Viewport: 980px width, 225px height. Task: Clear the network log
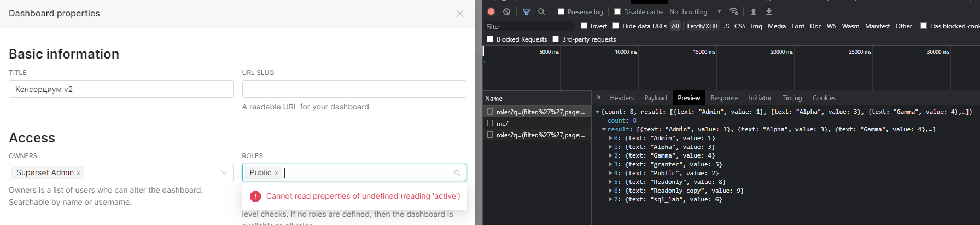point(507,11)
